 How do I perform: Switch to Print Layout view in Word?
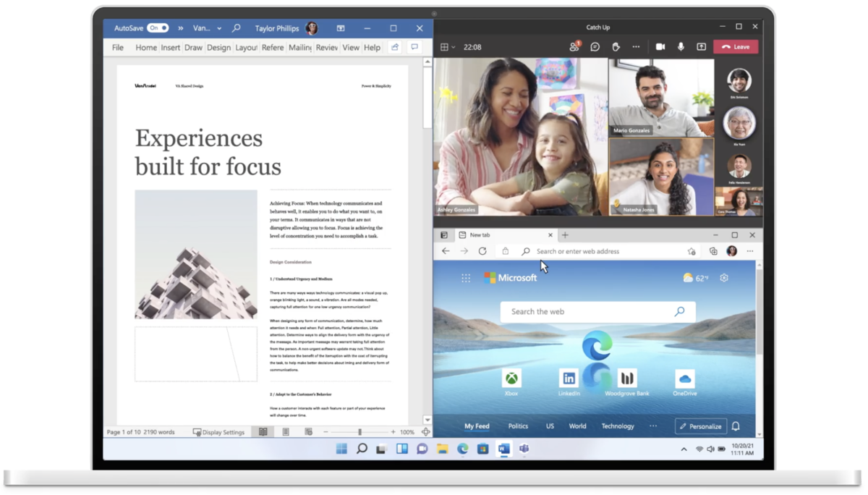(x=286, y=432)
